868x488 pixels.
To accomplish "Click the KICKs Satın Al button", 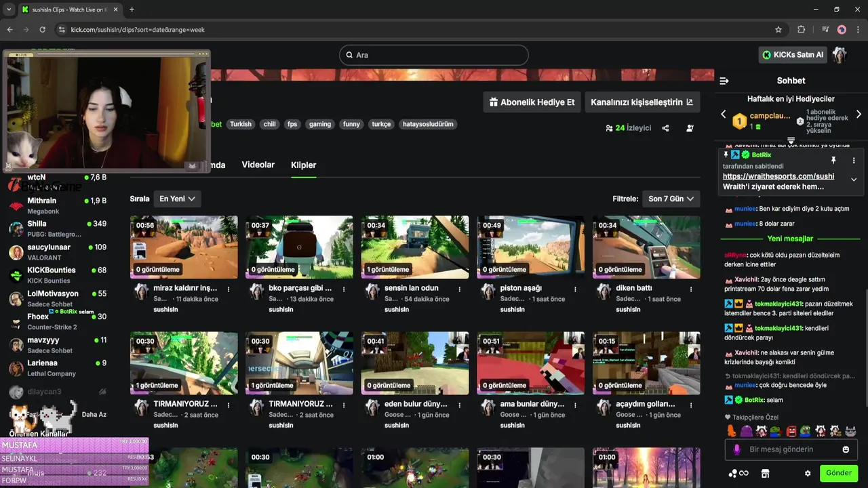I will pos(793,55).
